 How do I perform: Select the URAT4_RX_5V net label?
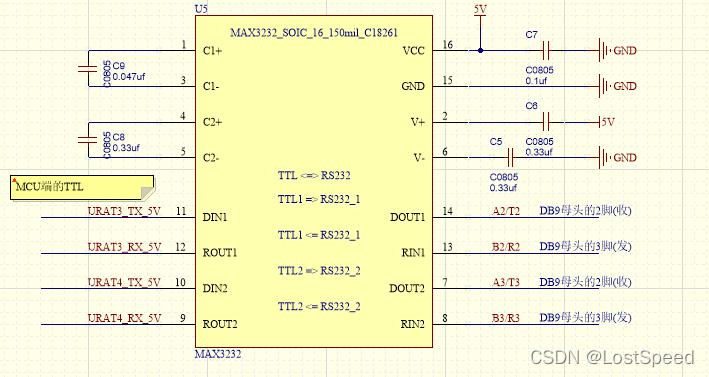pyautogui.click(x=124, y=318)
